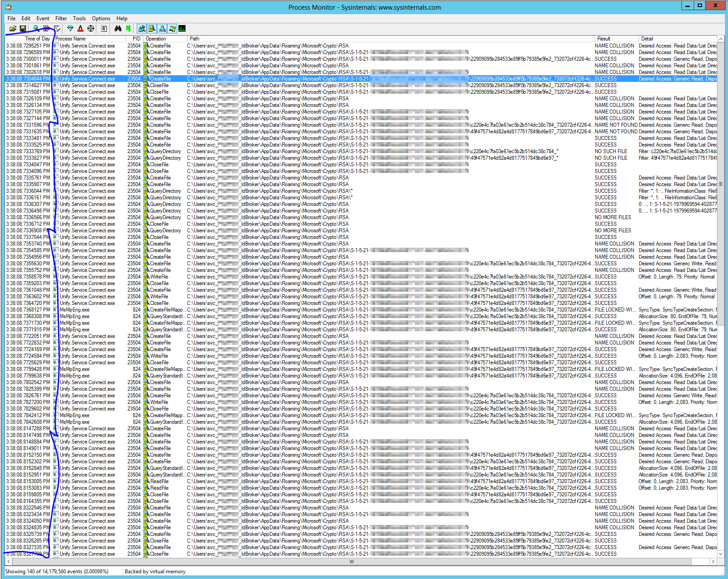The width and height of the screenshot is (728, 579).
Task: Click the horizontal scrollbar thumb
Action: click(x=352, y=561)
